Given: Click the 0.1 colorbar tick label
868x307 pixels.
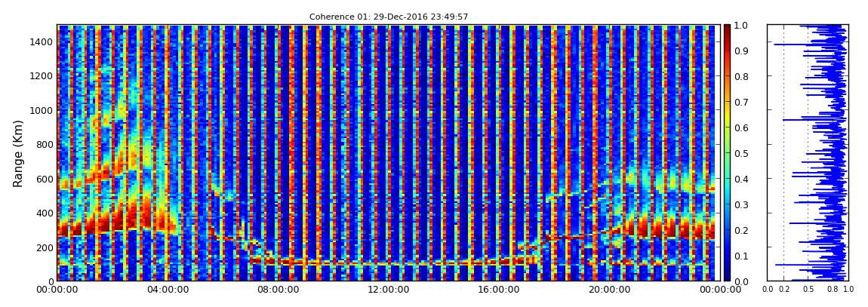Looking at the screenshot, I should [743, 256].
